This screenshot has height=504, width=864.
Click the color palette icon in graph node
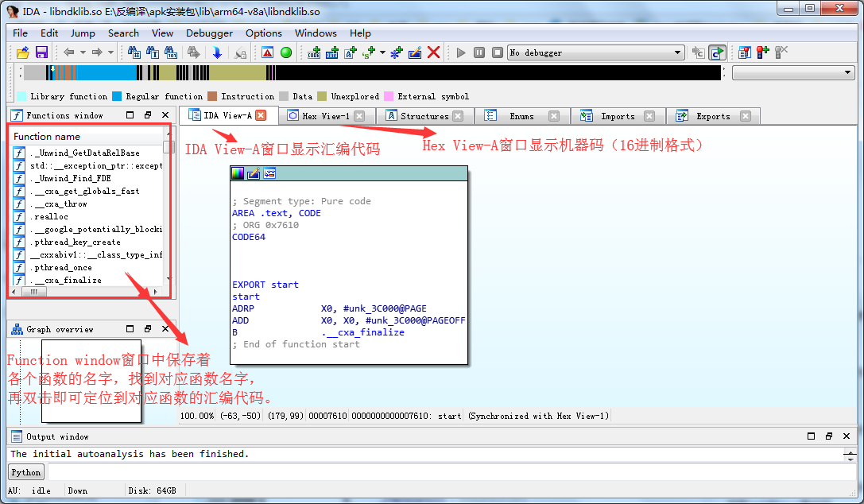238,173
